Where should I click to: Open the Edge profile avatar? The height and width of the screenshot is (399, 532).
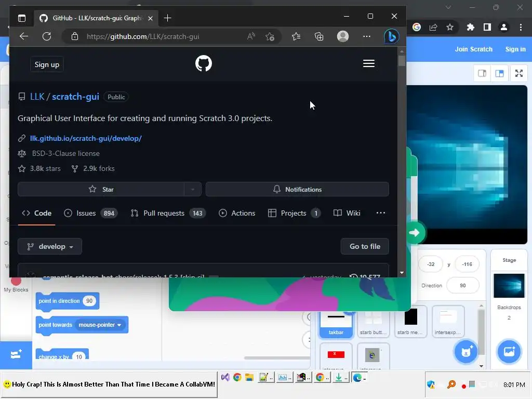pos(343,36)
